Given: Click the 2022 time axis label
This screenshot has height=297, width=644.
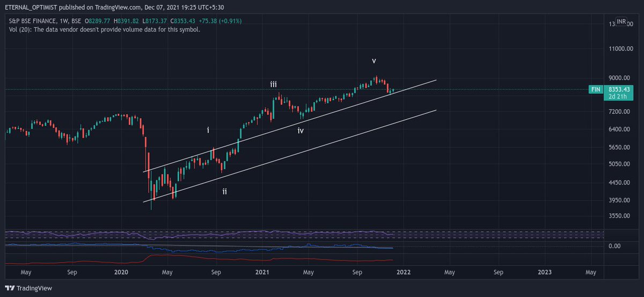Looking at the screenshot, I should click(403, 272).
